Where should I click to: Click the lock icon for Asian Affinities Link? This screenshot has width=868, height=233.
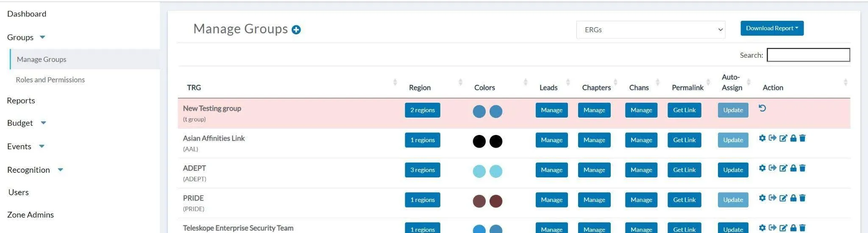click(793, 138)
